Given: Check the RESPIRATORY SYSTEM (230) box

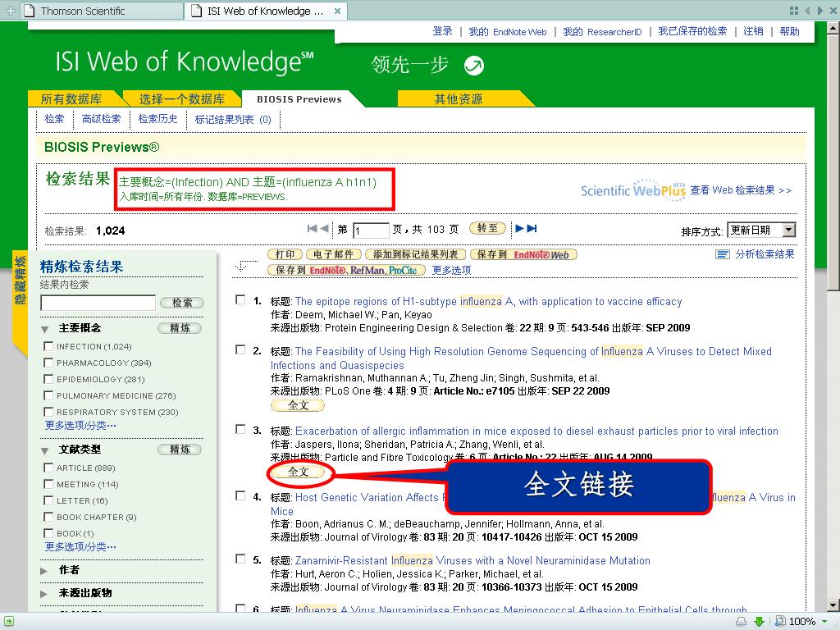Looking at the screenshot, I should 48,412.
